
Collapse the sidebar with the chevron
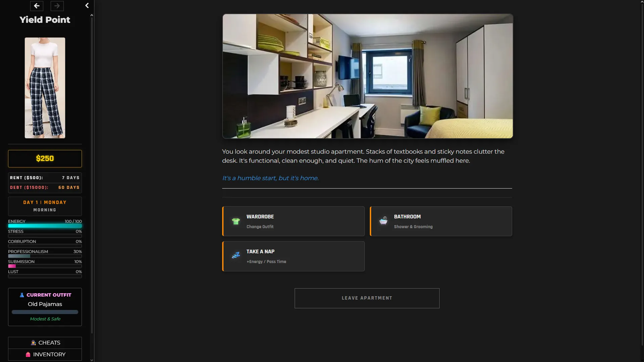click(87, 5)
